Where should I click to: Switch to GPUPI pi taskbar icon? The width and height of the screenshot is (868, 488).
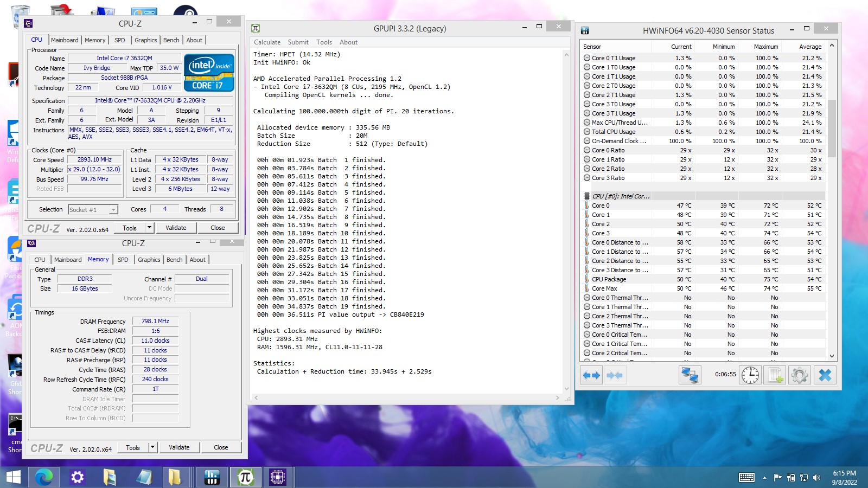(x=245, y=477)
